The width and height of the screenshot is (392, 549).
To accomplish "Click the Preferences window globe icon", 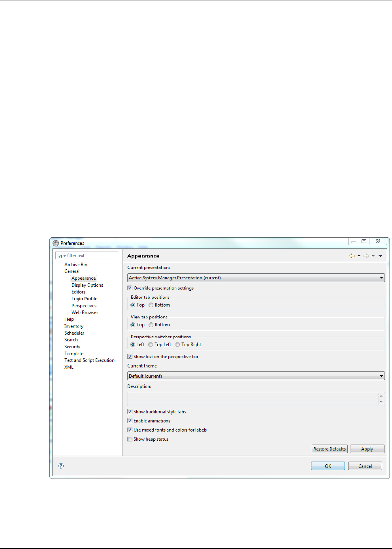I will [x=56, y=243].
